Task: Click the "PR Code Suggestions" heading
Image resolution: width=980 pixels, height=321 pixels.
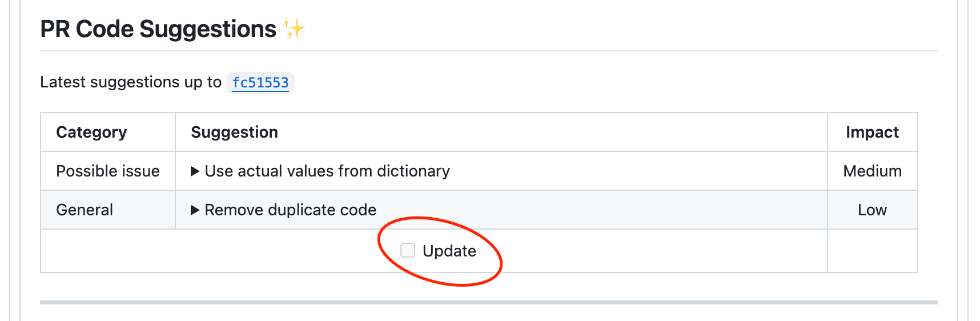Action: tap(158, 29)
